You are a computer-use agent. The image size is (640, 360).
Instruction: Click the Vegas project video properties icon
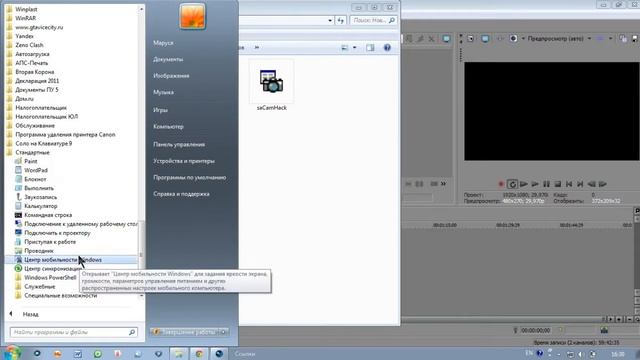pos(471,39)
